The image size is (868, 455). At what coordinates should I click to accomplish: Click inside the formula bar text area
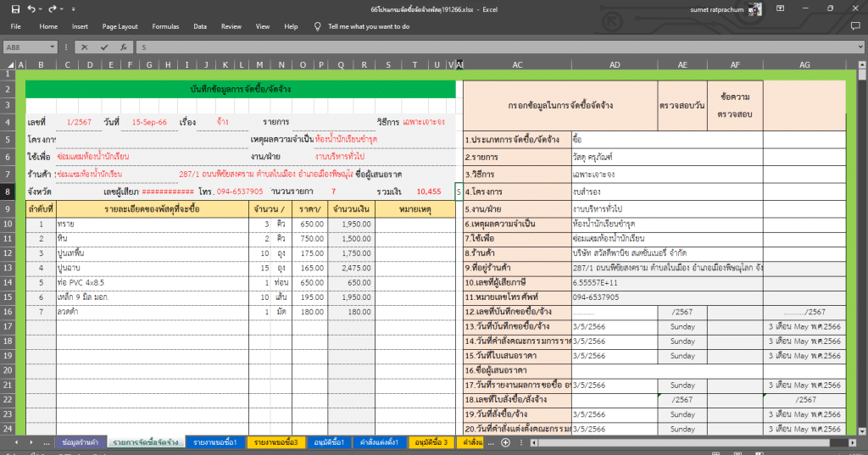495,47
